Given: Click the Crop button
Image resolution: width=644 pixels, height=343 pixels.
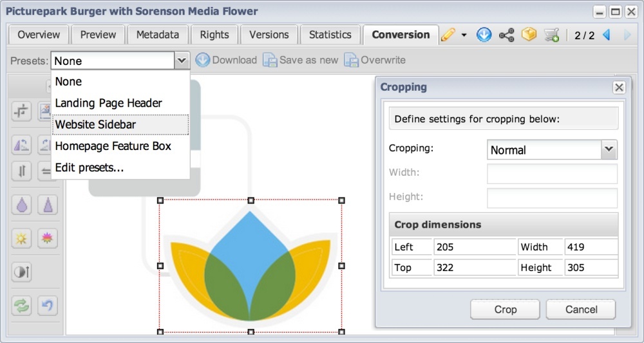Looking at the screenshot, I should tap(505, 310).
